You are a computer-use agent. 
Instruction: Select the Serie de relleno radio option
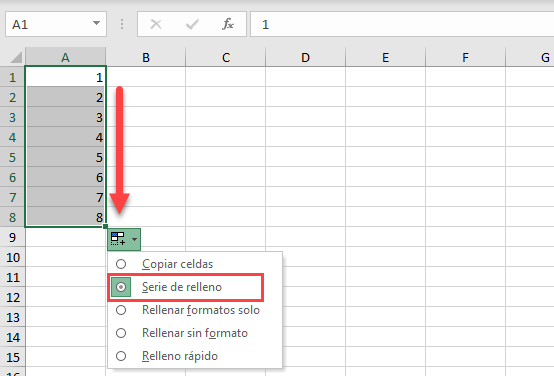(x=121, y=287)
